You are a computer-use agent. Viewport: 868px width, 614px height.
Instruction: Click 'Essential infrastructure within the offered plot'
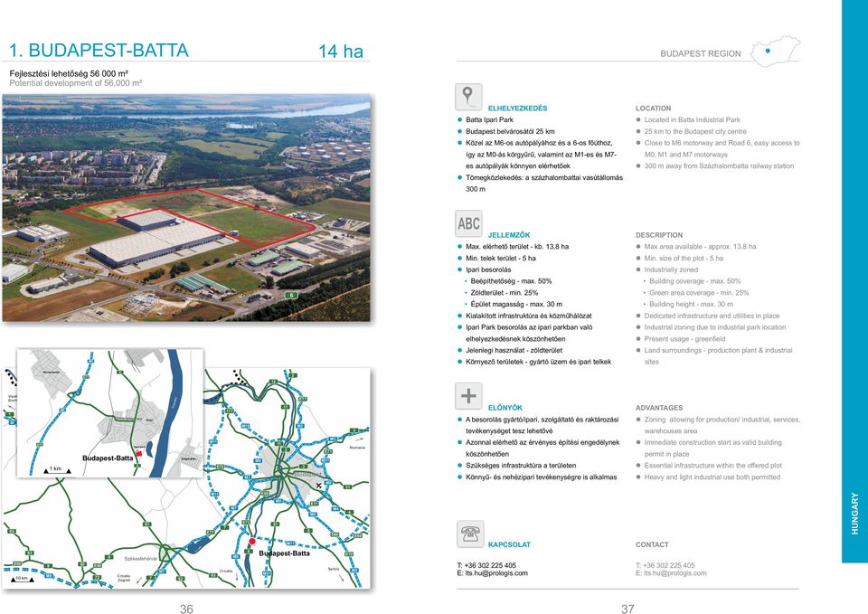713,466
